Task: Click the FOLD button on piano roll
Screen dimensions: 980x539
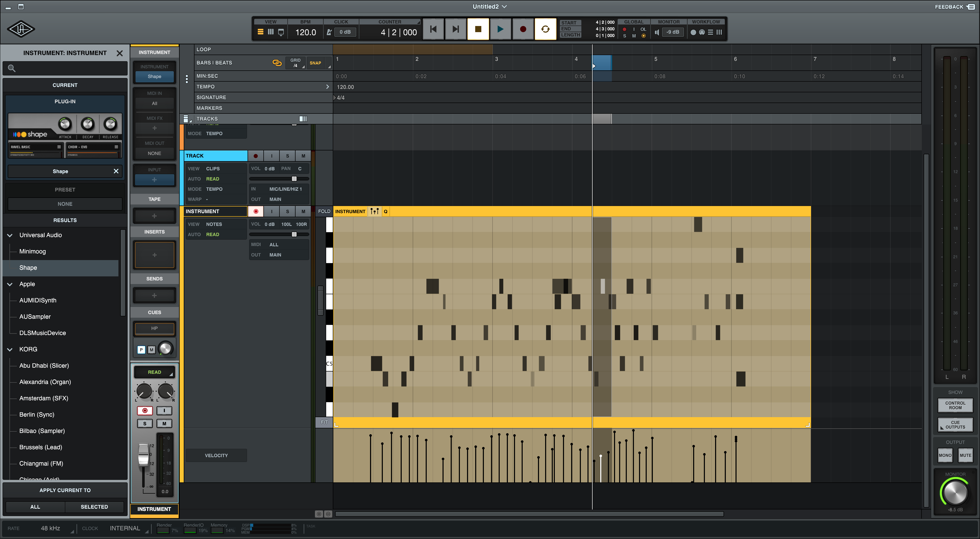Action: [324, 211]
